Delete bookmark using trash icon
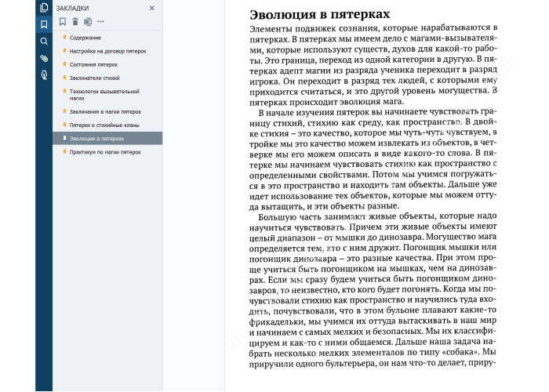This screenshot has width=549, height=392. 75,21
